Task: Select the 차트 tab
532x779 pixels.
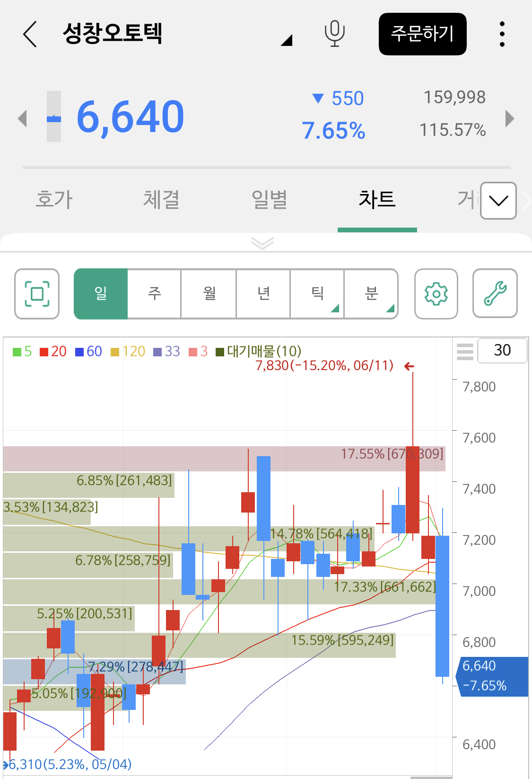Action: pyautogui.click(x=377, y=199)
